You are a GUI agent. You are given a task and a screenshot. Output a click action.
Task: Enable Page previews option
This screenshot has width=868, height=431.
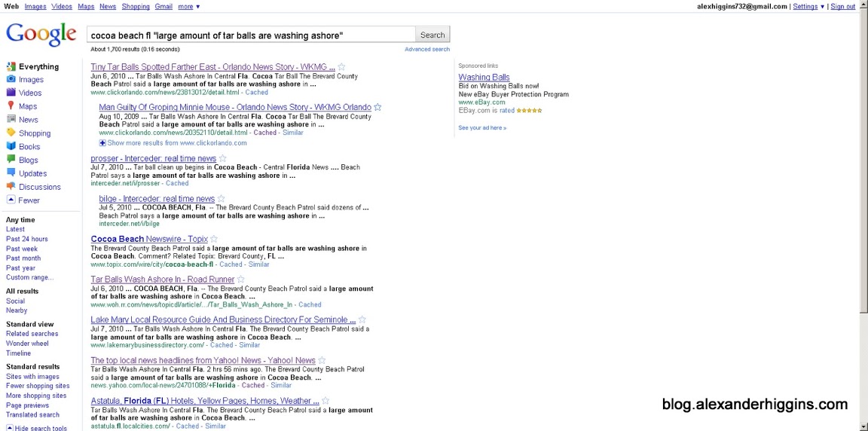click(28, 405)
